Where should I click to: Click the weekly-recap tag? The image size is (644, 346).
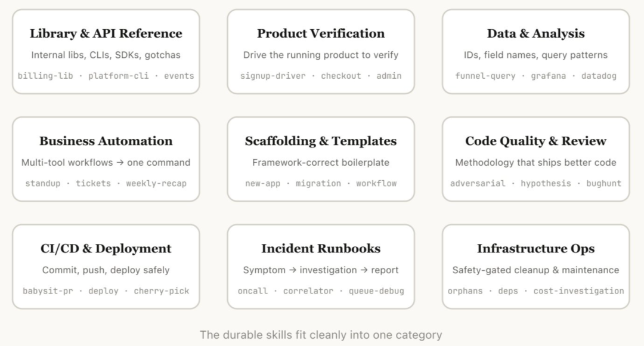tap(156, 184)
